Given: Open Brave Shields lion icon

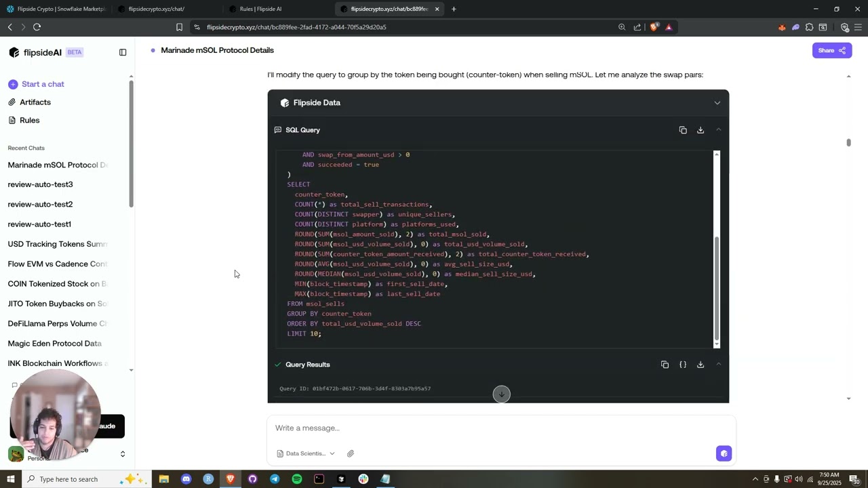Looking at the screenshot, I should 654,27.
